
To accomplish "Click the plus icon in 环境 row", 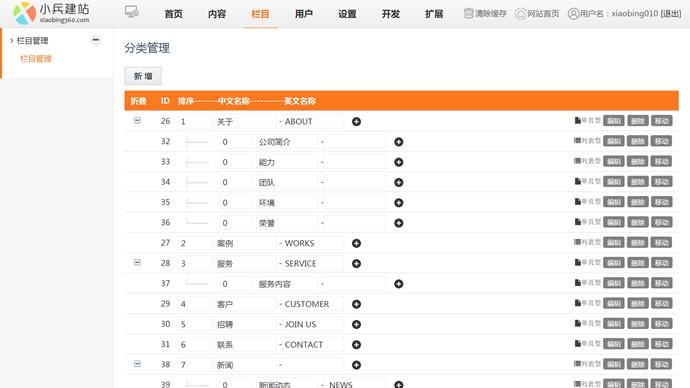I will pos(399,202).
